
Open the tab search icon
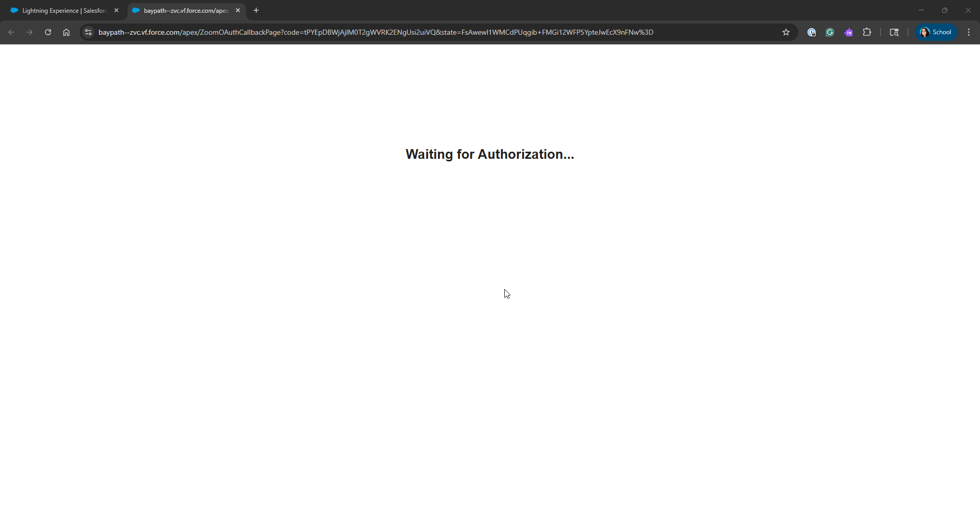pos(894,32)
